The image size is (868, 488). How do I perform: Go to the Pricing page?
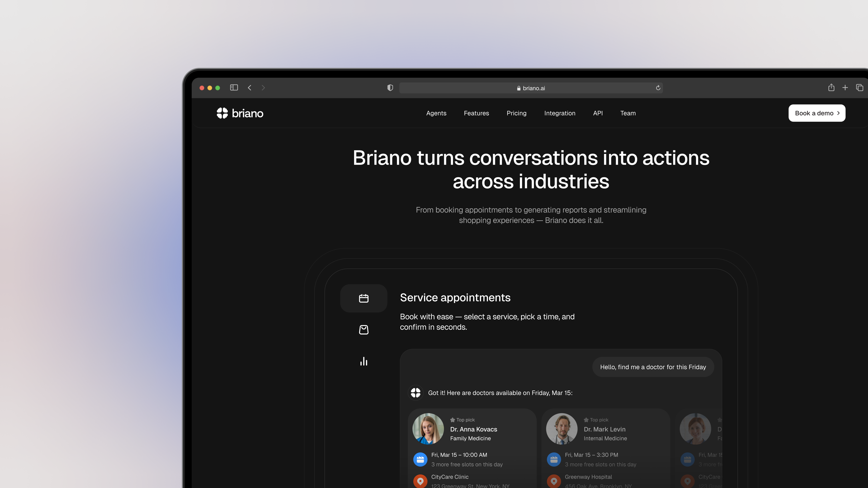pos(516,113)
